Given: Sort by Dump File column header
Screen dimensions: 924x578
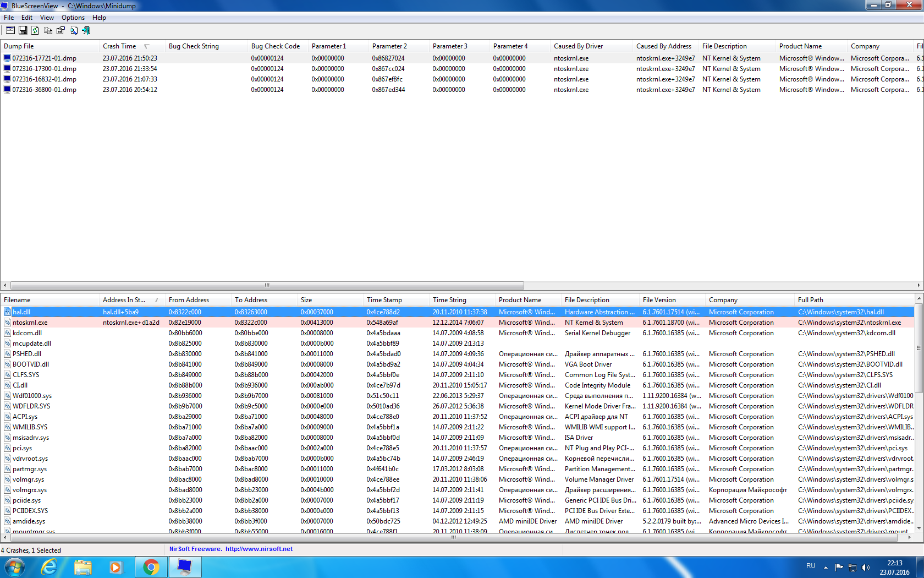Looking at the screenshot, I should [50, 46].
